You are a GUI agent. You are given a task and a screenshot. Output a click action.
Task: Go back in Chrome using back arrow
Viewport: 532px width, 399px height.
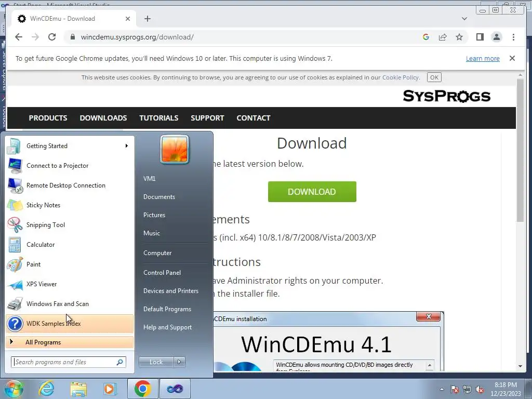19,37
